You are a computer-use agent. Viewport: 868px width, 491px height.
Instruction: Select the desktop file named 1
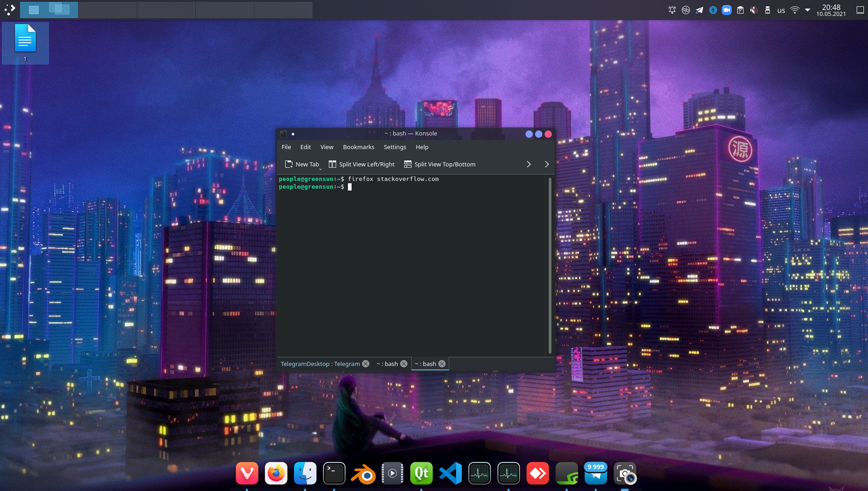pos(25,43)
